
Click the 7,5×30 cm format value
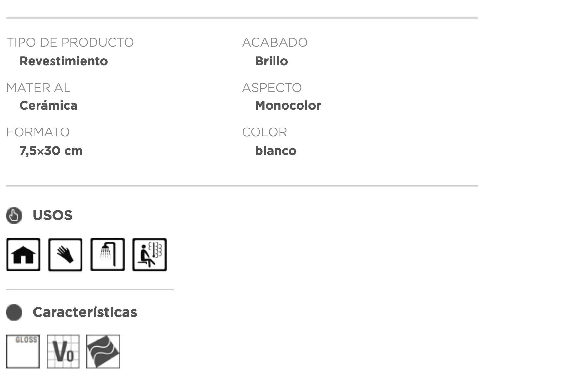pyautogui.click(x=51, y=151)
